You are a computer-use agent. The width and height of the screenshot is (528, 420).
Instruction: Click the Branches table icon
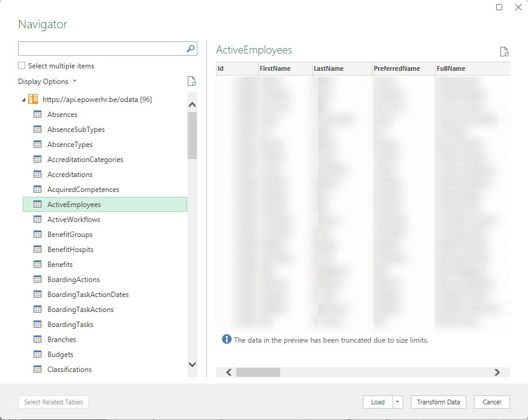click(37, 339)
